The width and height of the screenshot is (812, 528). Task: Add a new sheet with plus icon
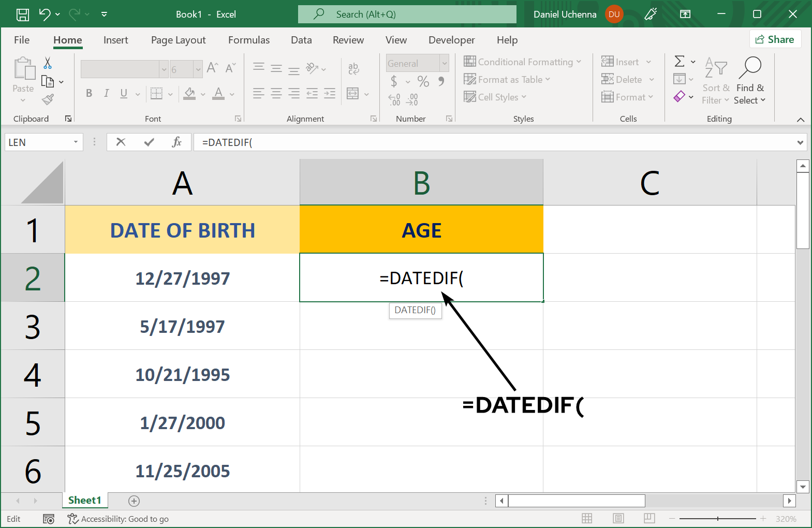134,501
